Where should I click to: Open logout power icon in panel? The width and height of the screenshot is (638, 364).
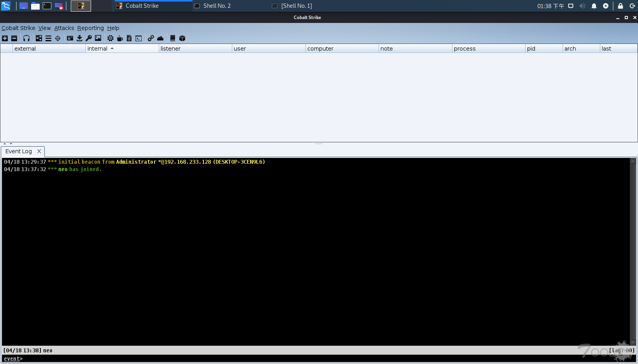click(632, 6)
